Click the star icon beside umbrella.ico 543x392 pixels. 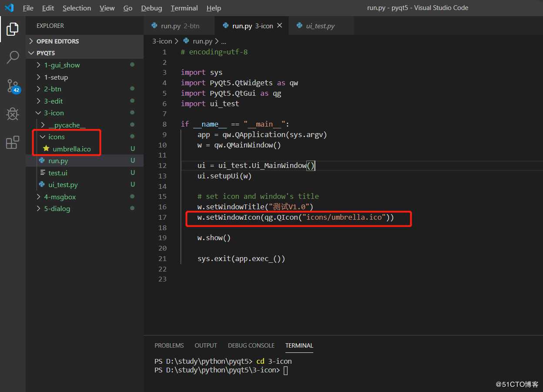[x=46, y=148]
